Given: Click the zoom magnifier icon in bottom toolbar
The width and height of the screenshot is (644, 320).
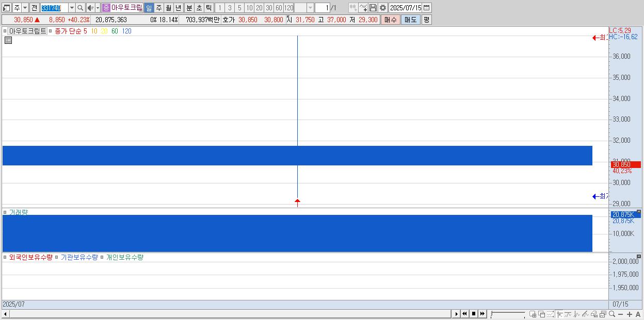Looking at the screenshot, I should coord(612,314).
